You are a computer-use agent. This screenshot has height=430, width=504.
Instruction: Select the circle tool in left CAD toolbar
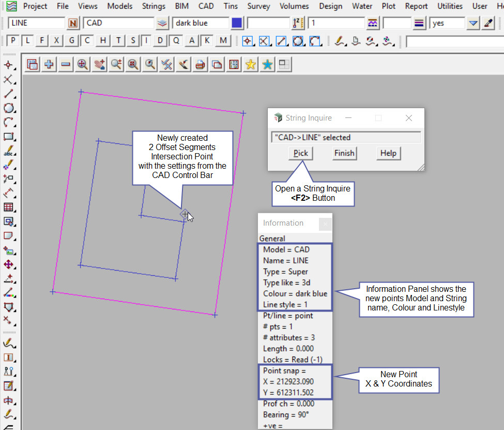tap(8, 108)
